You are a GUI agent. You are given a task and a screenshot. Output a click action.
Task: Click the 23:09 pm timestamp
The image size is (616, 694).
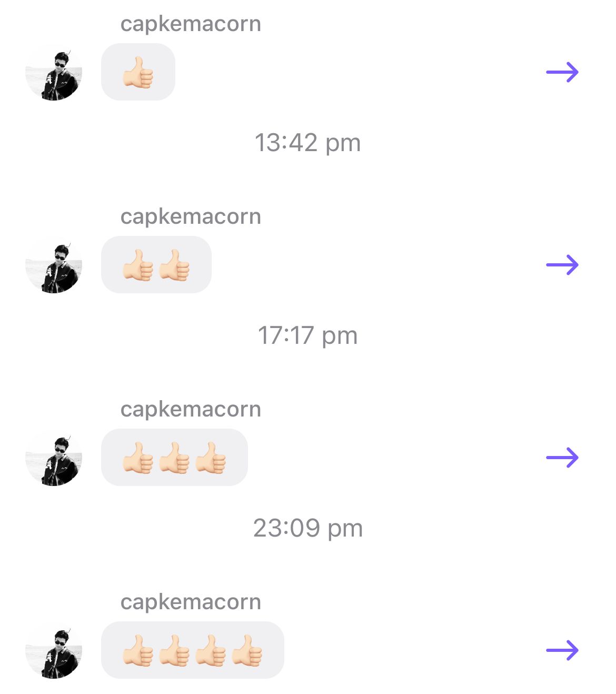pos(308,528)
